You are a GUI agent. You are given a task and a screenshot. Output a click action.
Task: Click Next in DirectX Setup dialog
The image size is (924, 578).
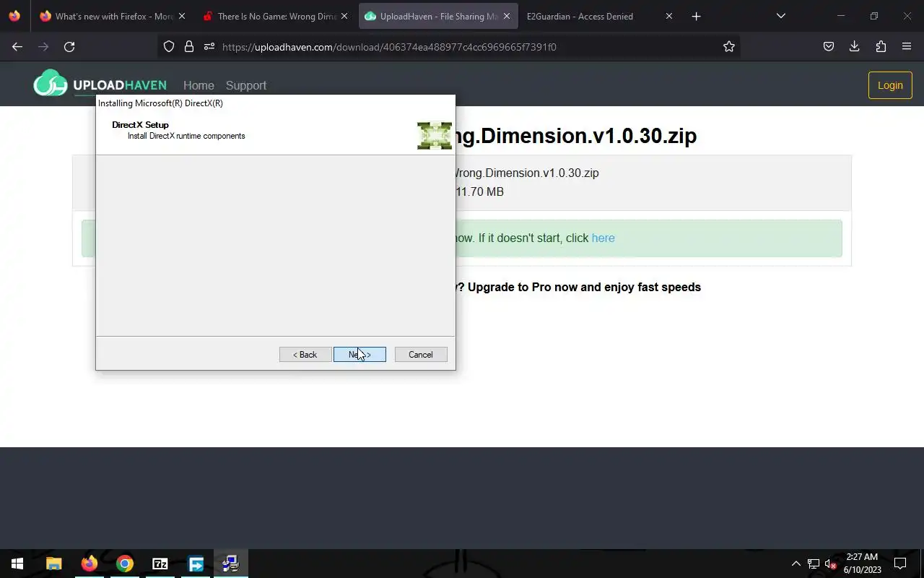point(359,355)
